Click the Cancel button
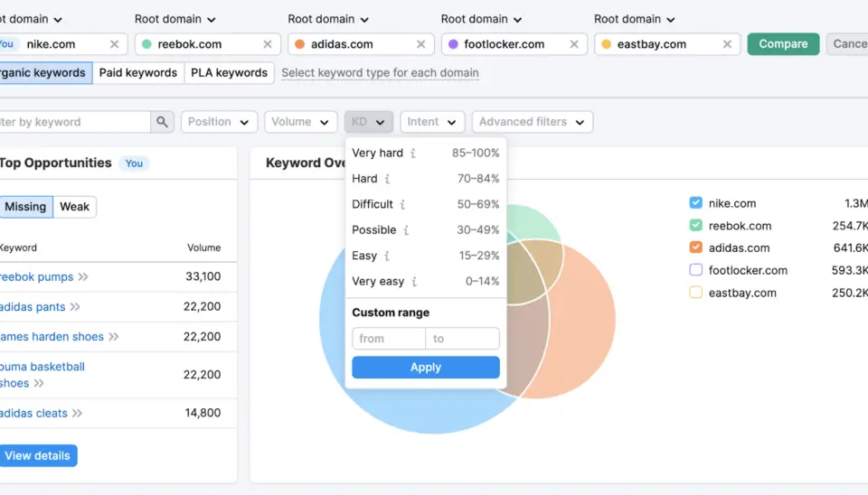This screenshot has width=868, height=495. click(x=847, y=44)
